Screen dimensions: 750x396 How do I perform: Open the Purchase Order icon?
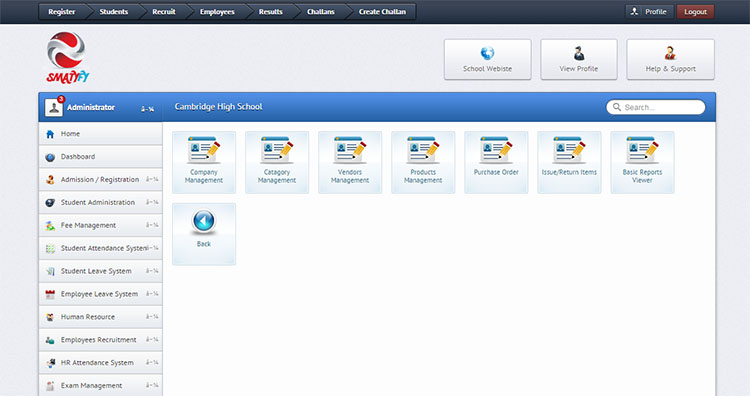(x=496, y=162)
